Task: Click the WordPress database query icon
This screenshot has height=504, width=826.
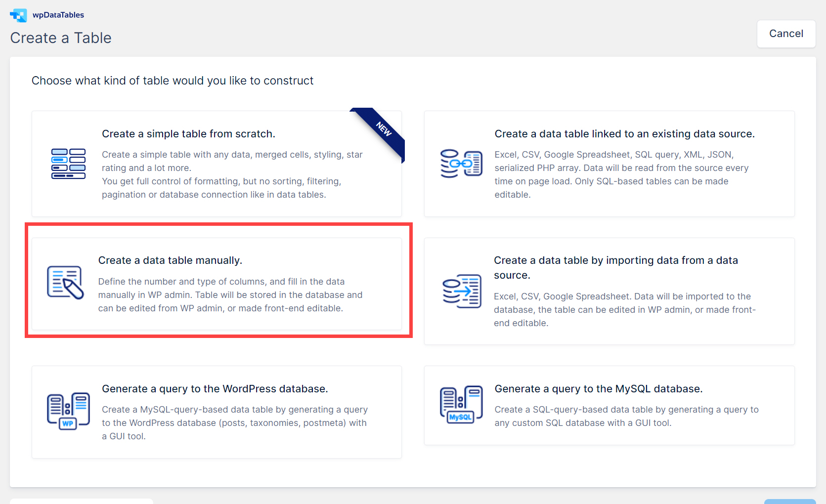Action: pos(68,411)
